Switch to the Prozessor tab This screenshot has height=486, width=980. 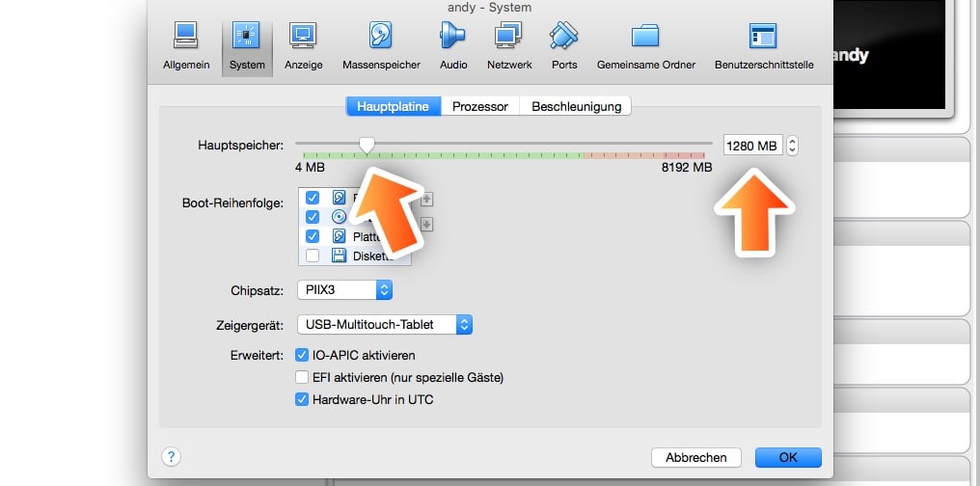(x=480, y=106)
